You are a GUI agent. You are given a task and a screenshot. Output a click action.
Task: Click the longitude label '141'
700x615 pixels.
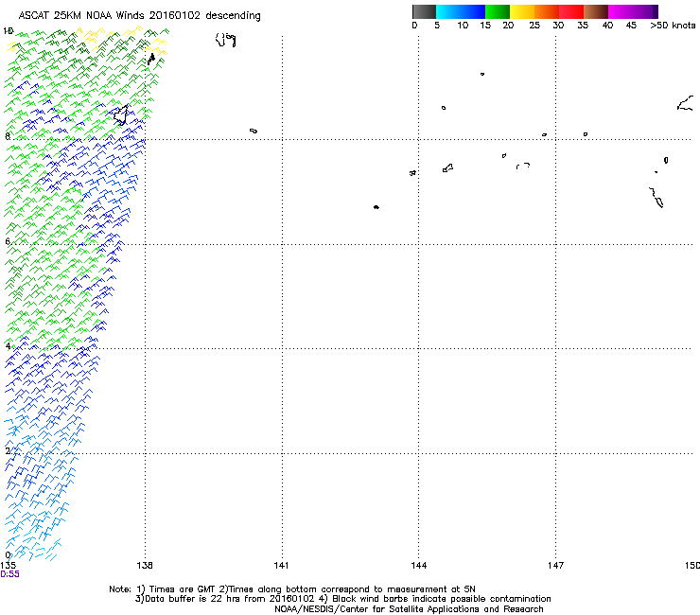(281, 566)
